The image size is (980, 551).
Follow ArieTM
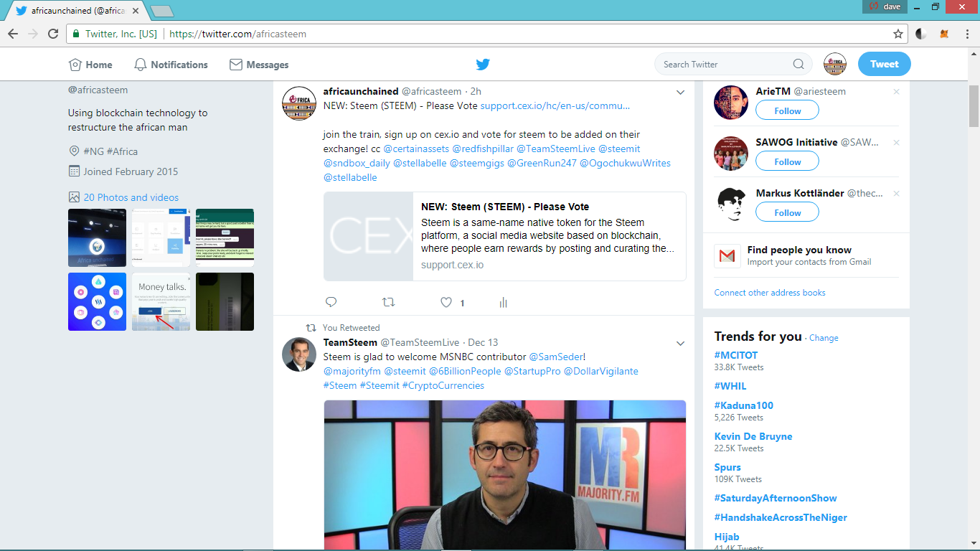click(787, 110)
